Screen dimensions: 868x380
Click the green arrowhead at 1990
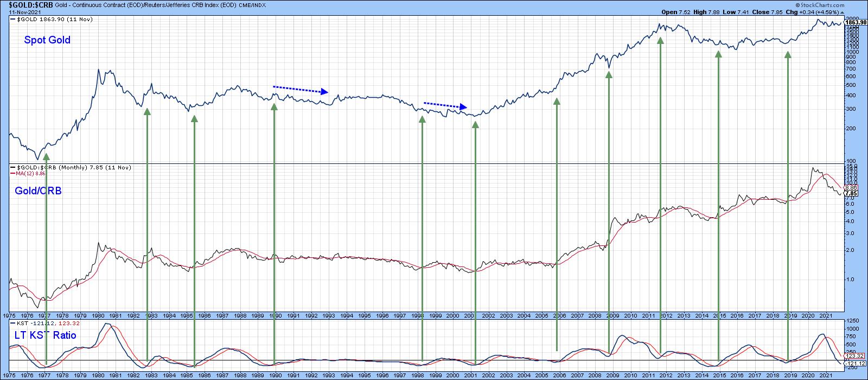click(274, 107)
